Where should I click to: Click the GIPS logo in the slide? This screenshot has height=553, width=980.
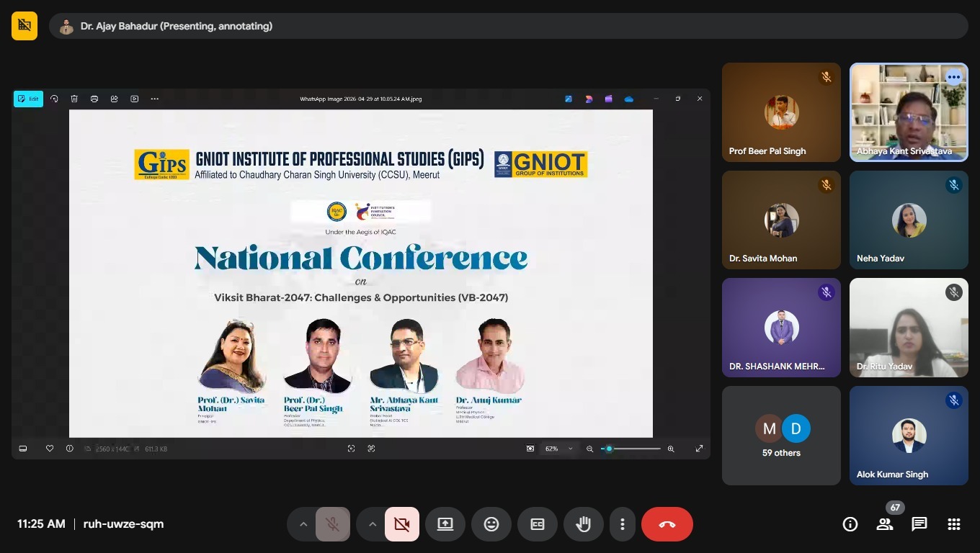pyautogui.click(x=161, y=164)
